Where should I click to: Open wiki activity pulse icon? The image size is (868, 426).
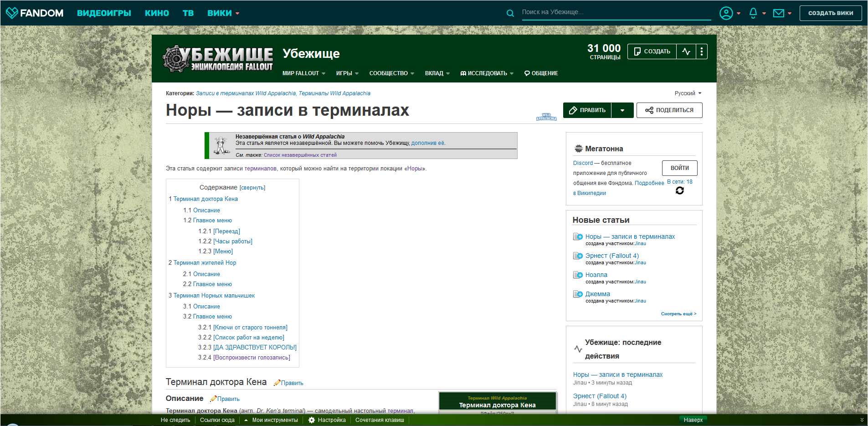click(x=686, y=51)
